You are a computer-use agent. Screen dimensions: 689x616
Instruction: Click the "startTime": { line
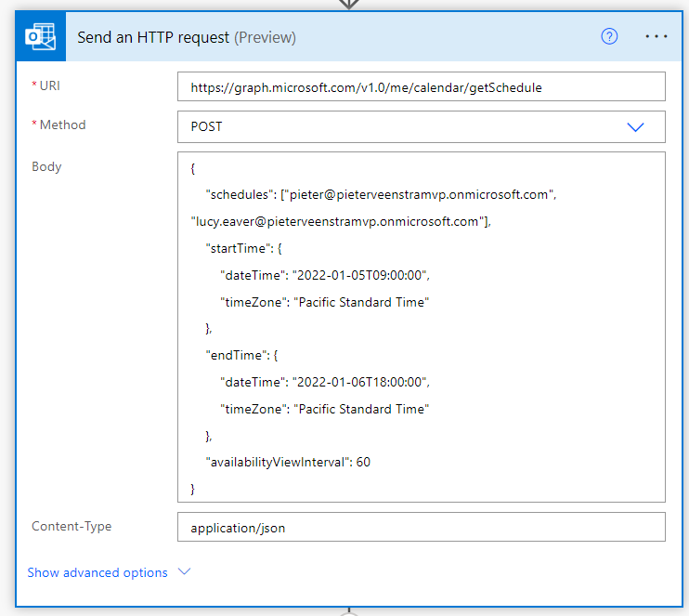[244, 248]
